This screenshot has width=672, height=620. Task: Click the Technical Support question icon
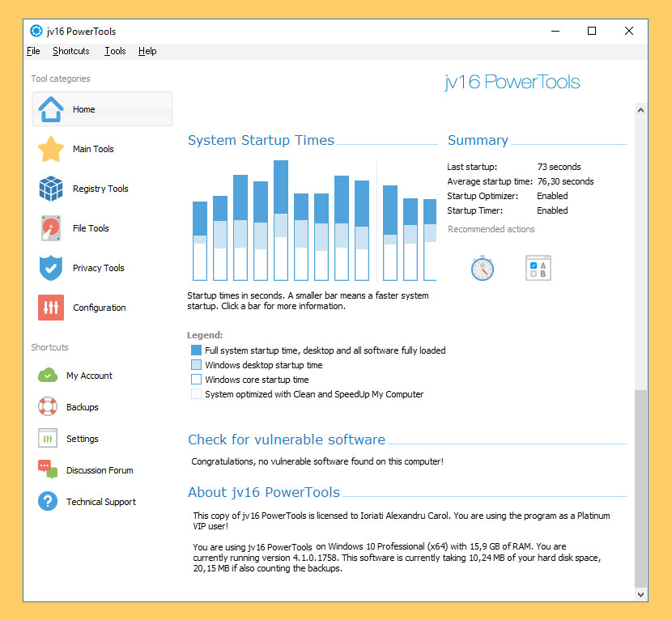48,501
